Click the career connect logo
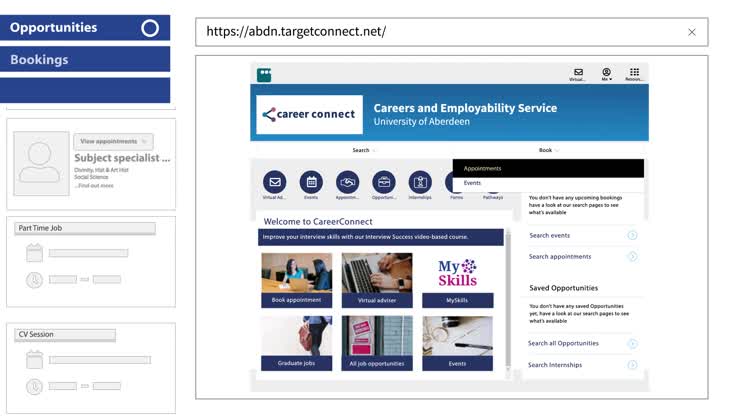The width and height of the screenshot is (740, 416). pos(310,114)
